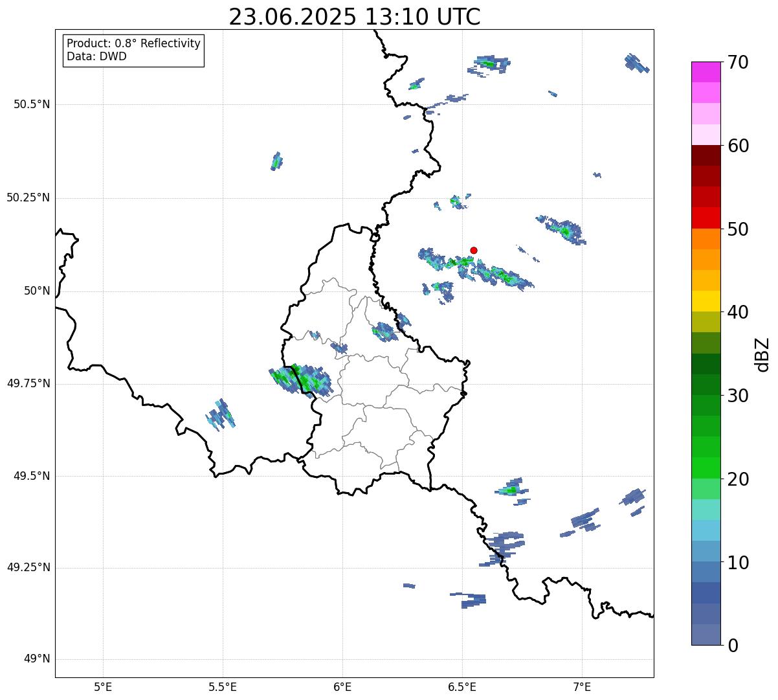Click the 5°E longitude label
Viewport: 778px width, 700px height.
103,686
